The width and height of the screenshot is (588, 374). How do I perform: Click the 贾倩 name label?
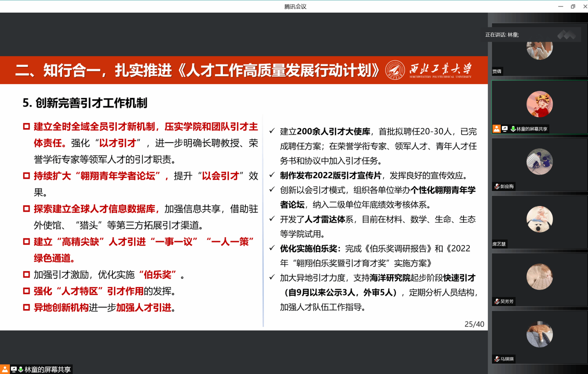[497, 71]
